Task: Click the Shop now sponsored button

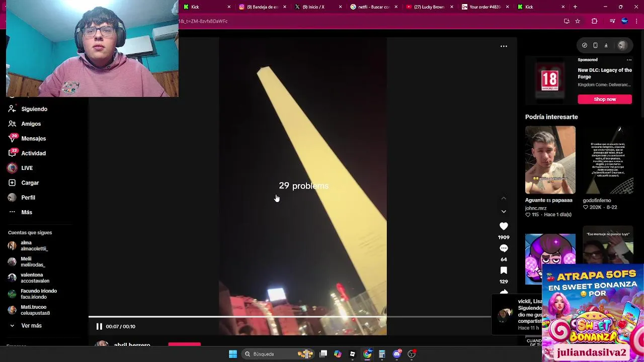Action: [605, 99]
